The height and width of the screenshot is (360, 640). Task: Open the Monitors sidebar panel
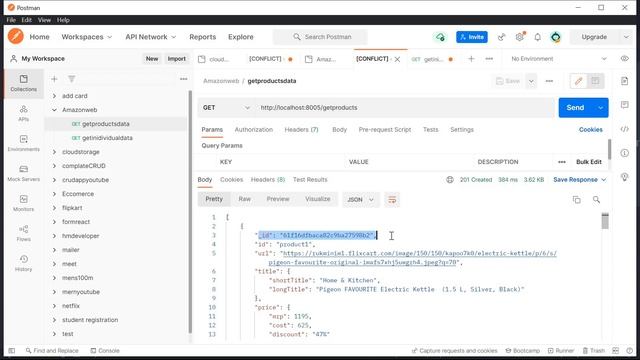coord(23,203)
